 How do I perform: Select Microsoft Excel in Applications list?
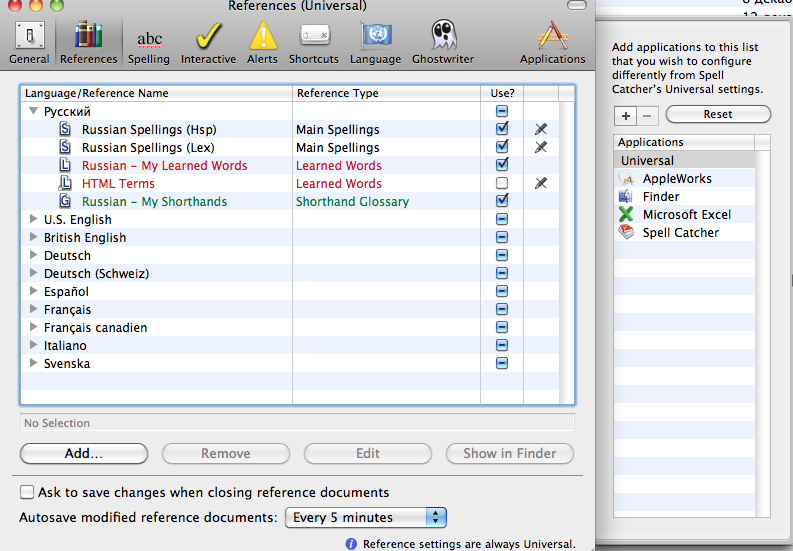tap(686, 215)
